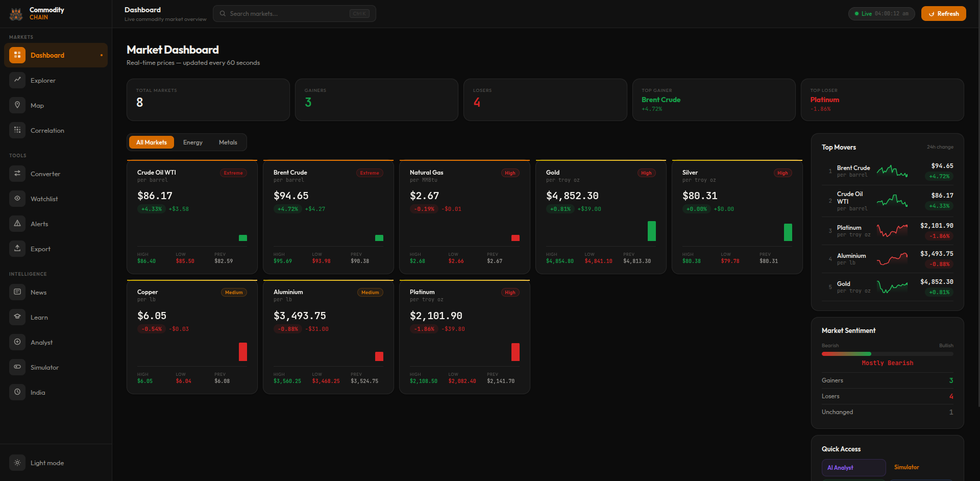Open the Crude Oil WTI market card
The image size is (980, 481).
point(192,217)
